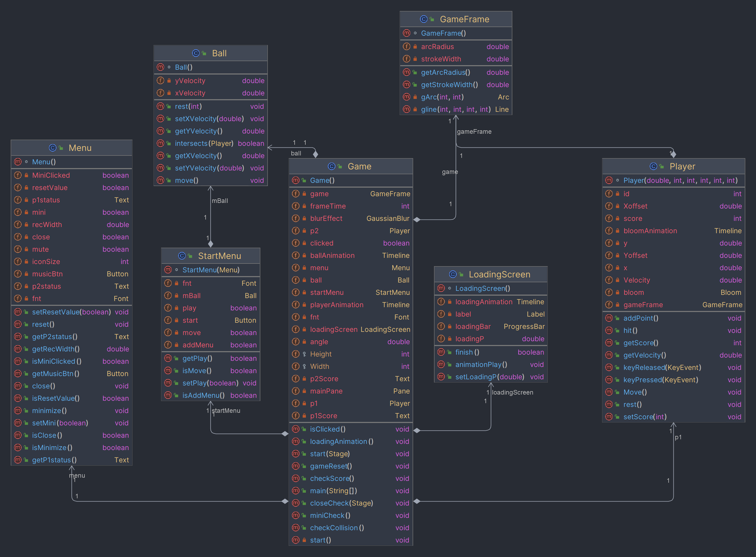Image resolution: width=756 pixels, height=557 pixels.
Task: Click the field icon beside bloomAnimation in Player
Action: (609, 231)
